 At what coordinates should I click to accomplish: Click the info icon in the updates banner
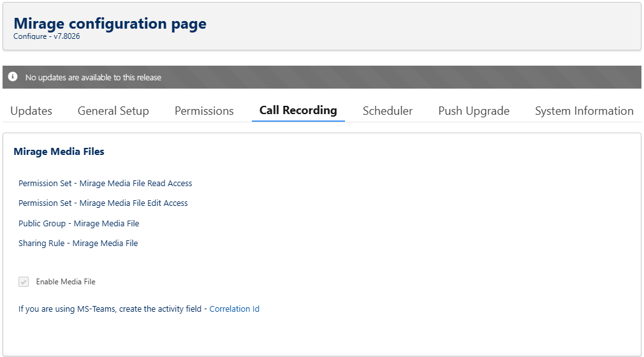coord(13,77)
